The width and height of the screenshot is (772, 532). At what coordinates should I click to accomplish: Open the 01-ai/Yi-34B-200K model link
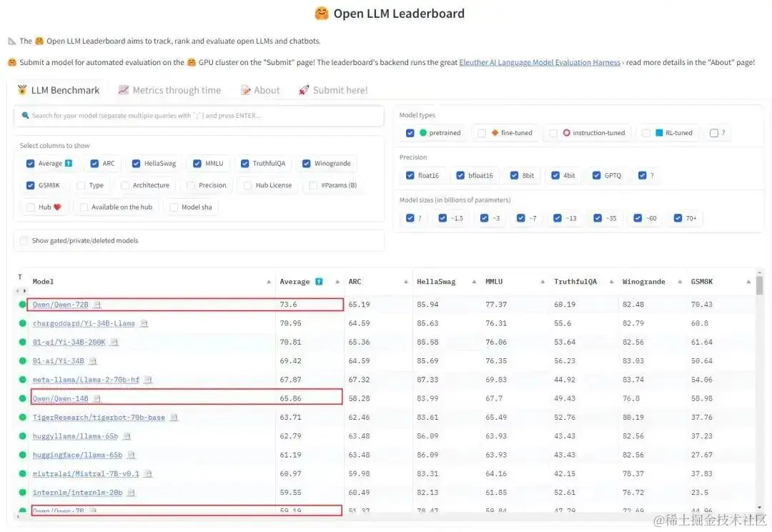point(69,342)
